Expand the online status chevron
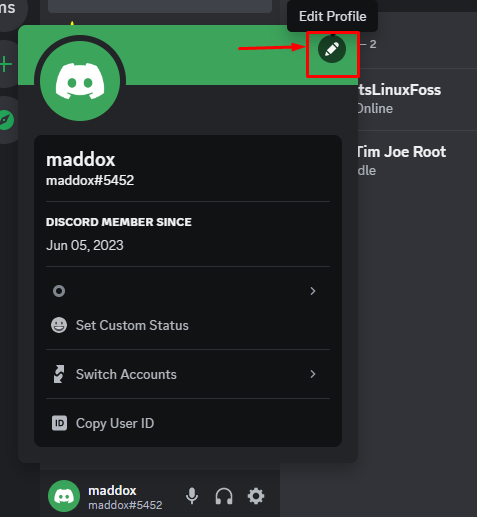Viewport: 477px width, 517px height. point(313,291)
